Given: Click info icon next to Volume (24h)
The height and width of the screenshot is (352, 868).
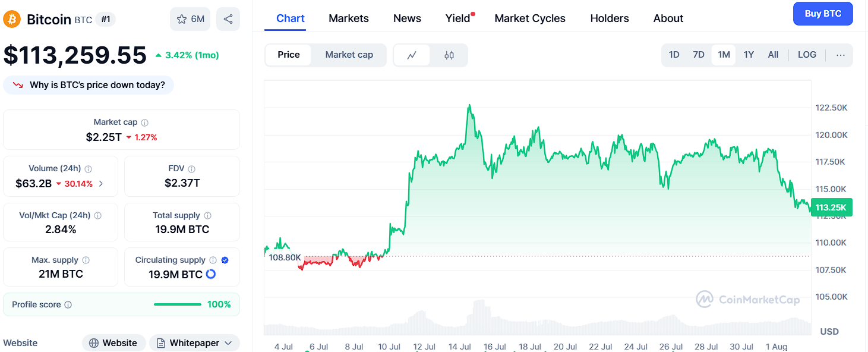Looking at the screenshot, I should coord(89,169).
